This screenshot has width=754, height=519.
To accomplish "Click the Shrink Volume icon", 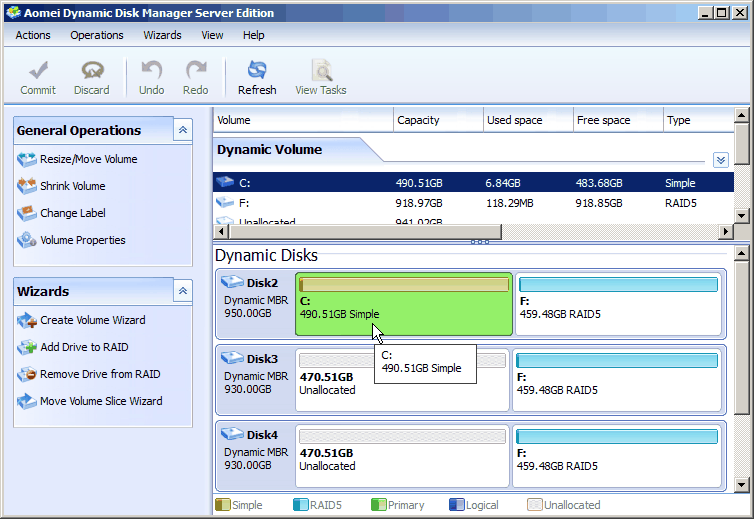I will click(x=27, y=186).
